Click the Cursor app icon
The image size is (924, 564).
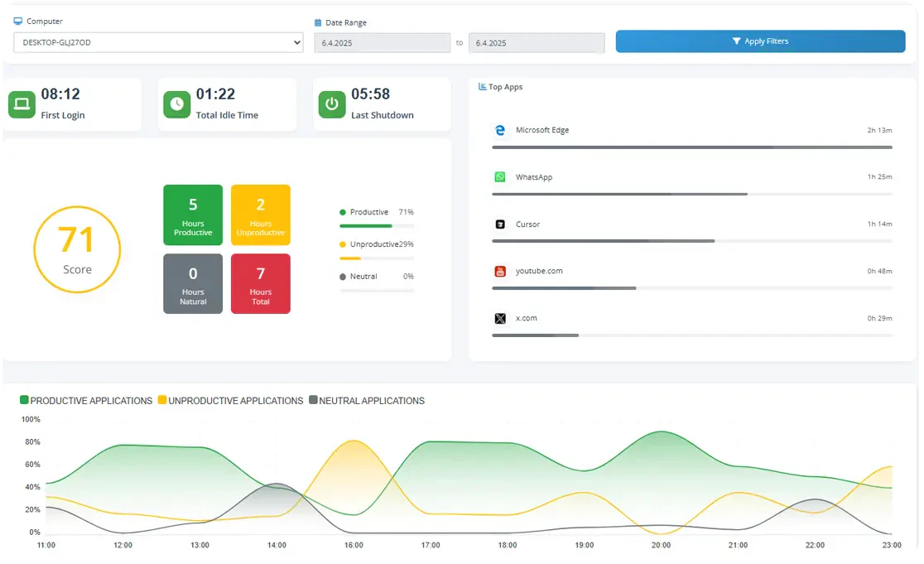click(499, 224)
